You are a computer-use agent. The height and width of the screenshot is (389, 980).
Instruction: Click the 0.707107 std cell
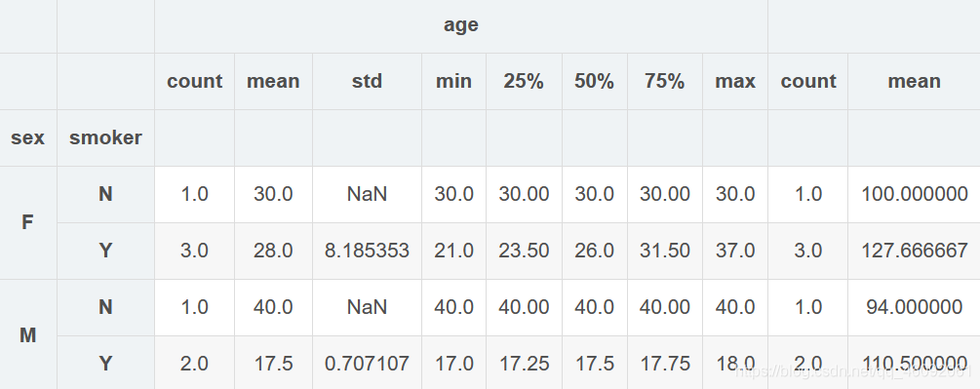point(367,364)
